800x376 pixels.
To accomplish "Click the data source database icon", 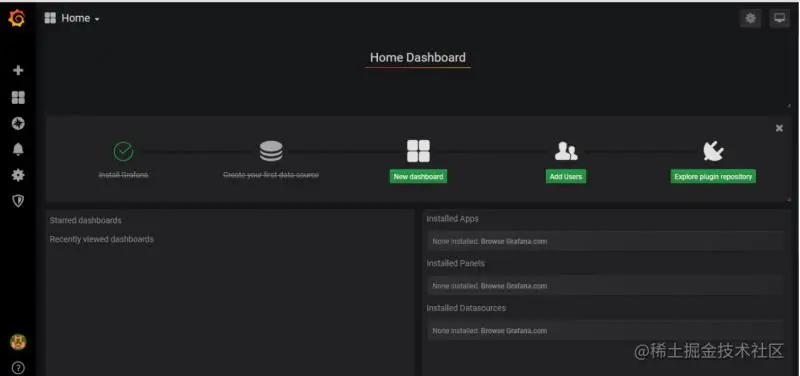I will tap(271, 151).
